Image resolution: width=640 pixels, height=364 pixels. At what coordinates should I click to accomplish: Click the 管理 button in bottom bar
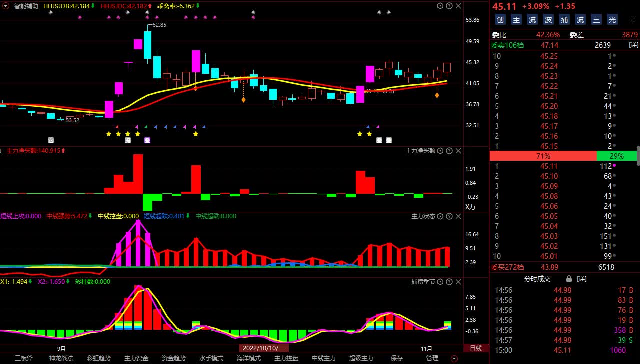coord(432,358)
